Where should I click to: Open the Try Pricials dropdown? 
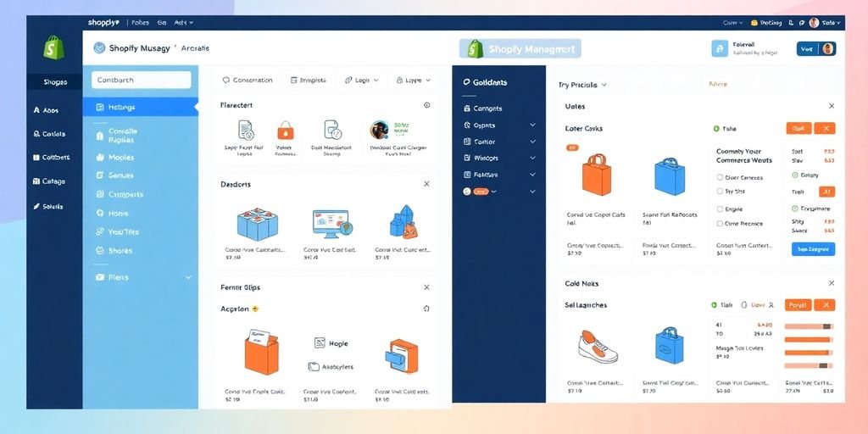click(x=583, y=85)
